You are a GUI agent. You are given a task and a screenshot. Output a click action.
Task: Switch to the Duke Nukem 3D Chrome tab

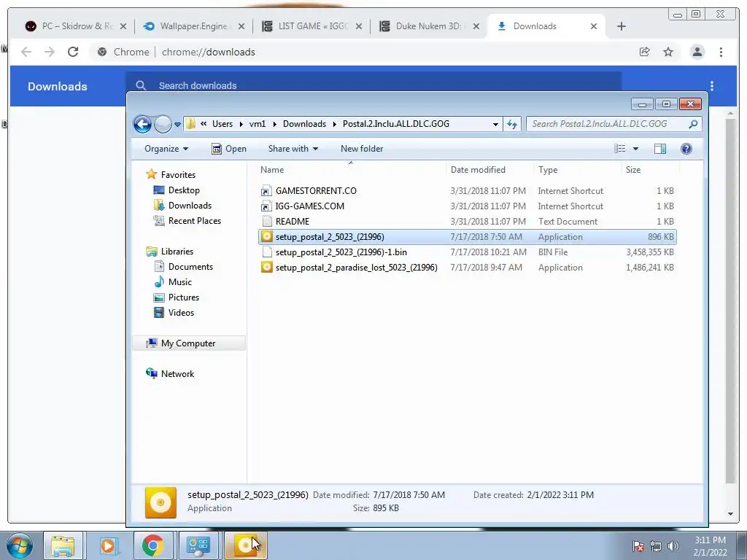click(x=430, y=26)
